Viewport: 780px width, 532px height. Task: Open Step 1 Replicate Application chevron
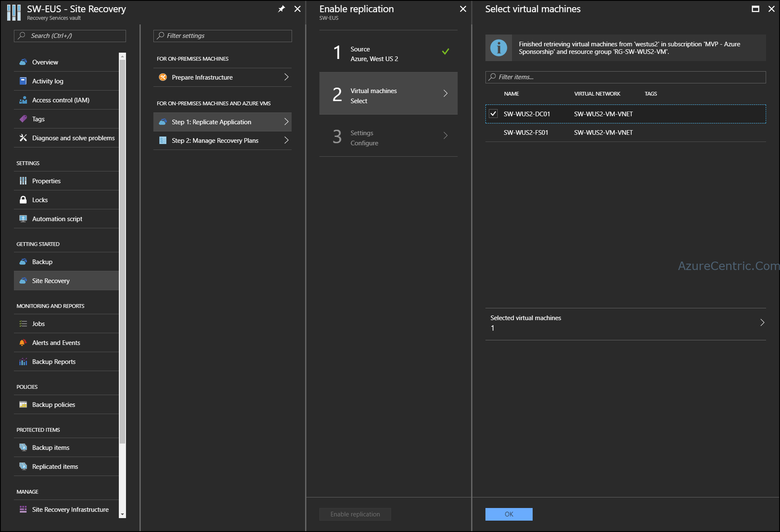(x=286, y=122)
